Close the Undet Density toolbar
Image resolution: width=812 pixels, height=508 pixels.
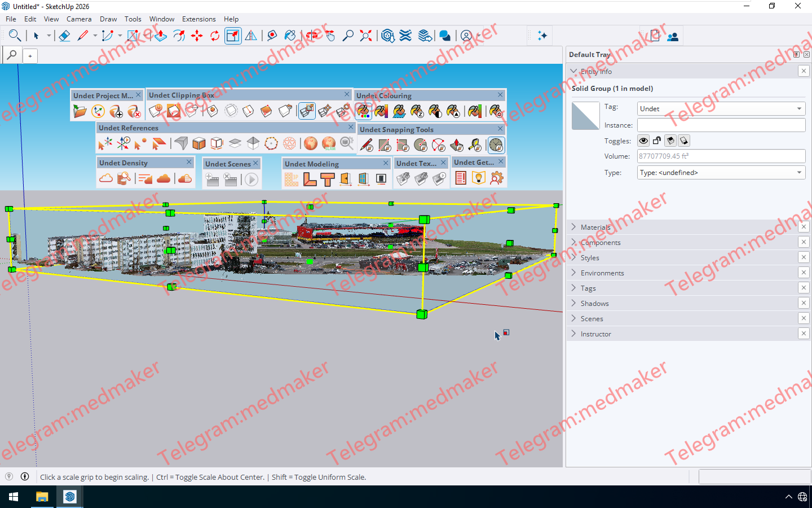(x=189, y=162)
